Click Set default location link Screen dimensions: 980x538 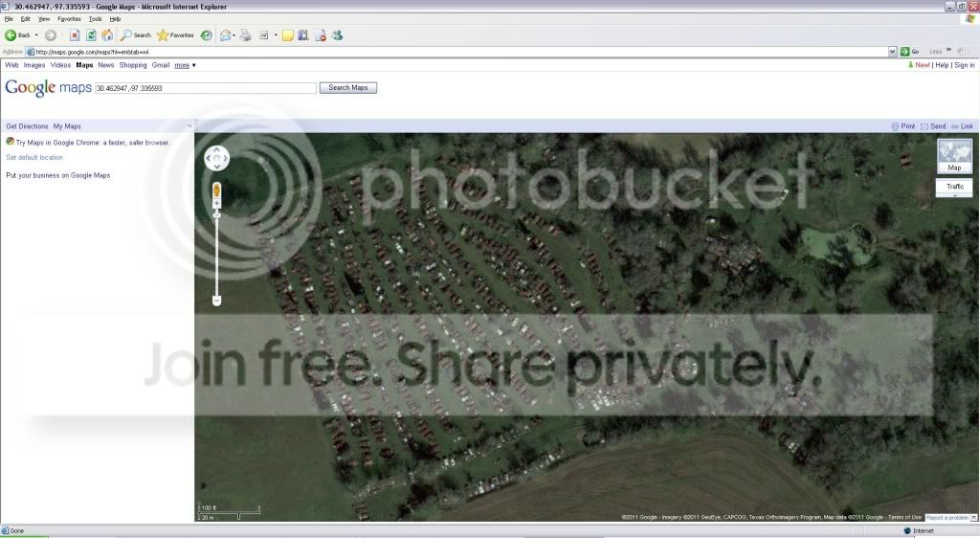(34, 157)
